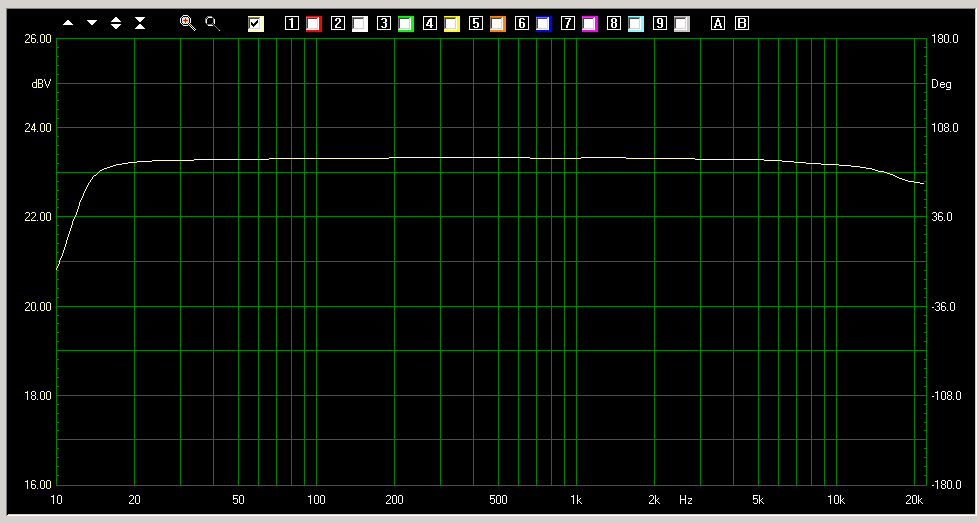Click the 108.0 right phase value

945,128
